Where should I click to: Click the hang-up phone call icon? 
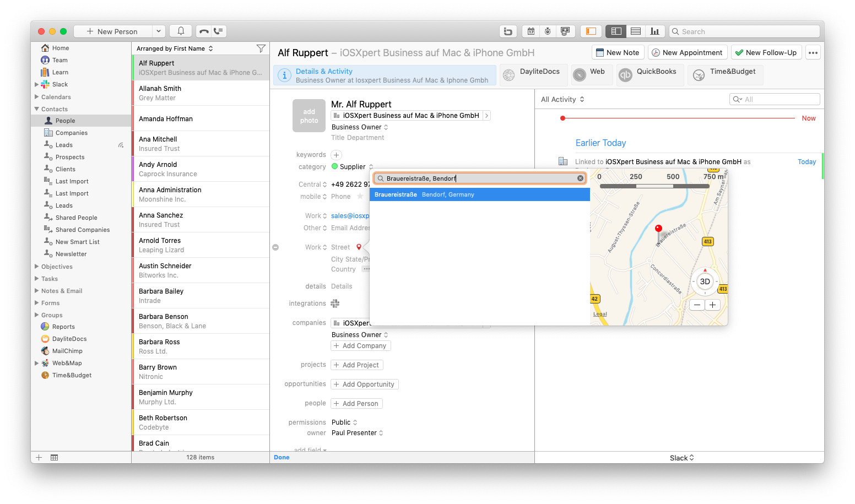click(x=204, y=31)
